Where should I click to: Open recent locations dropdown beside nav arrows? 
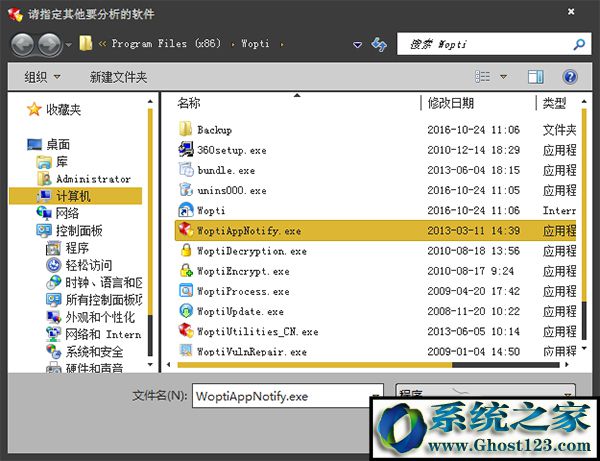point(68,45)
